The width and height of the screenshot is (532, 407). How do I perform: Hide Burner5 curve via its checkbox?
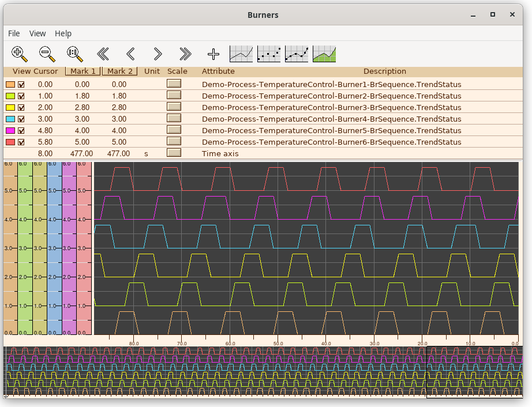(x=21, y=130)
